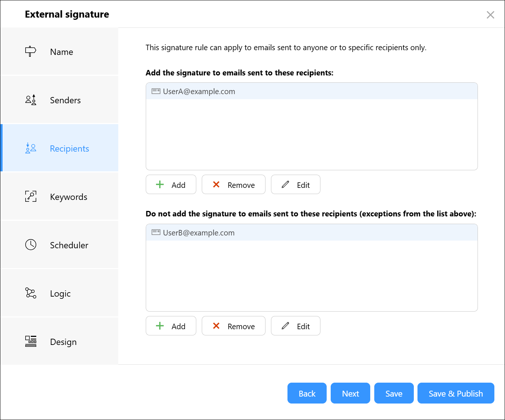505x420 pixels.
Task: Click the email icon beside UserB@example.com
Action: (x=156, y=233)
